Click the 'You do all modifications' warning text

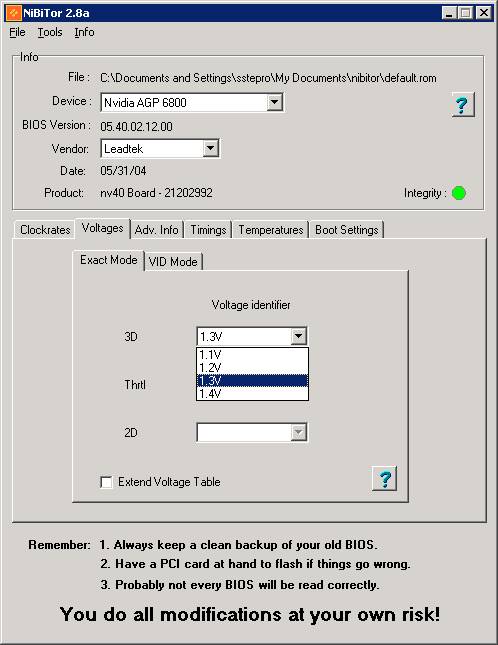250,614
